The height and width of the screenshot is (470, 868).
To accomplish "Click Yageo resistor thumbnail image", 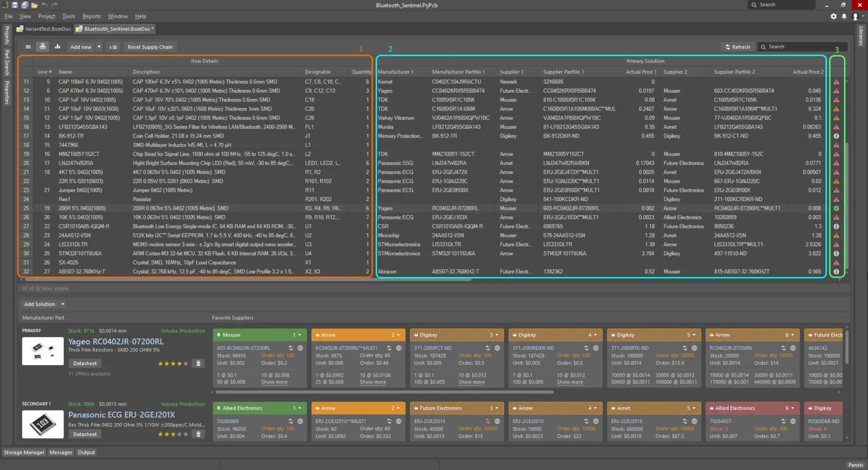I will 43,351.
